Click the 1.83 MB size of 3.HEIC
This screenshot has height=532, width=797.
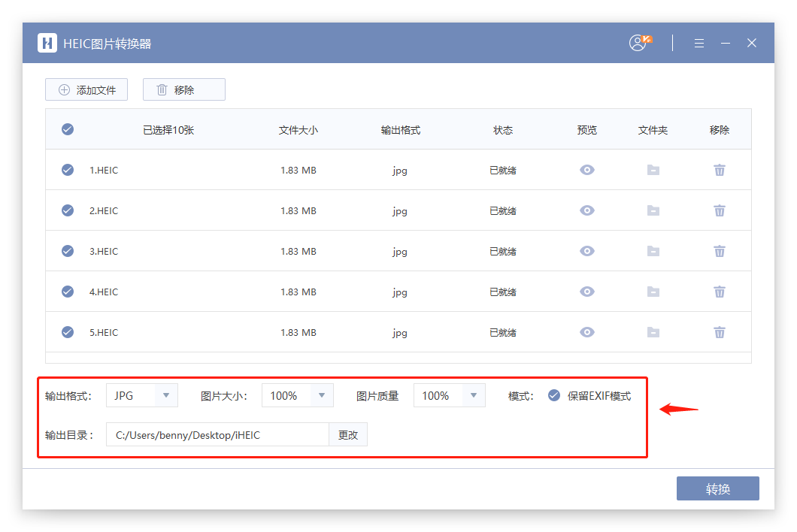(298, 252)
